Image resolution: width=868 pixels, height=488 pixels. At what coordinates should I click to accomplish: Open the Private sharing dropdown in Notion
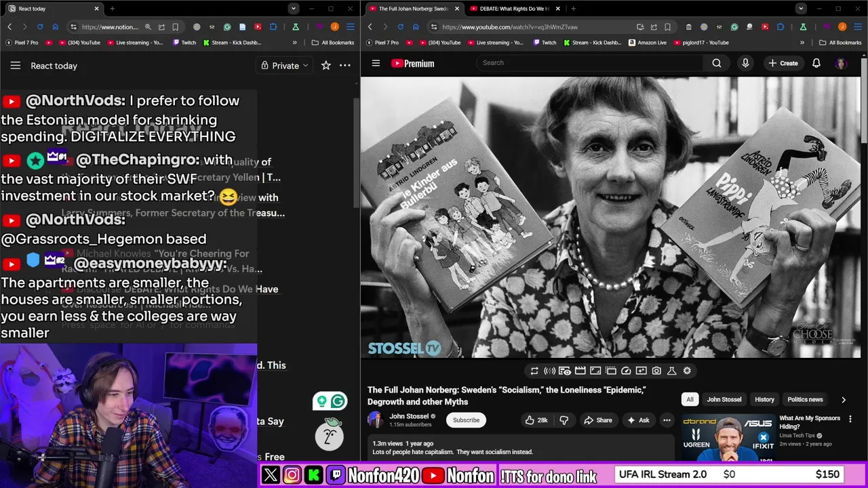(285, 66)
